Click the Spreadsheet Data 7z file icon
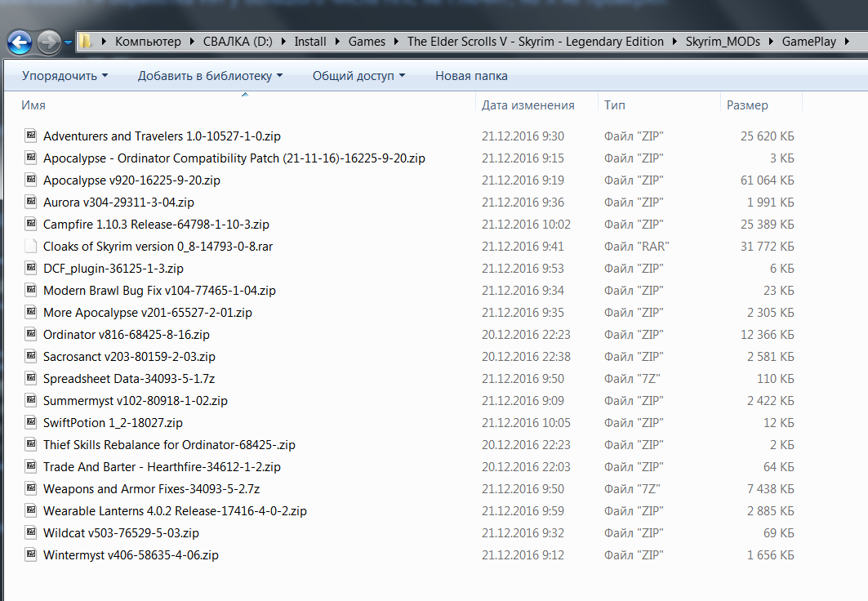 point(31,378)
